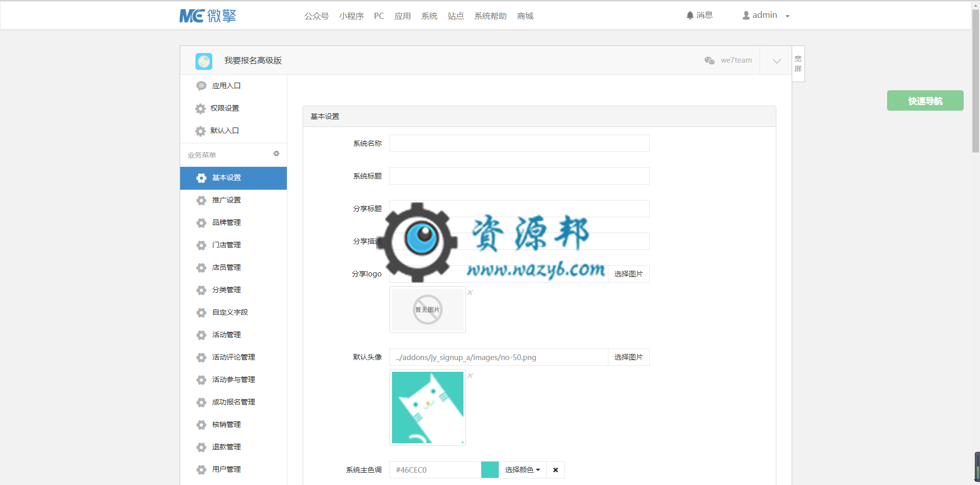Click the small gear next to 业务菜单
980x485 pixels.
tap(276, 154)
